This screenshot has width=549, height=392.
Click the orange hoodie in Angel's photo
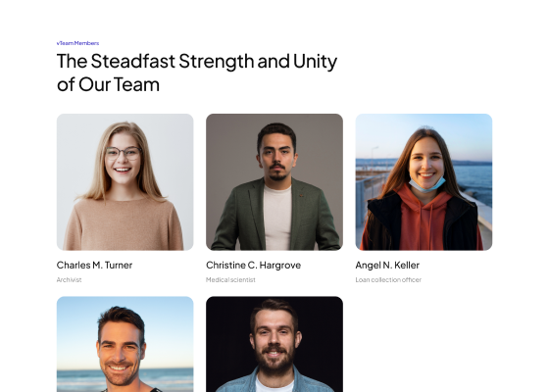[422, 222]
